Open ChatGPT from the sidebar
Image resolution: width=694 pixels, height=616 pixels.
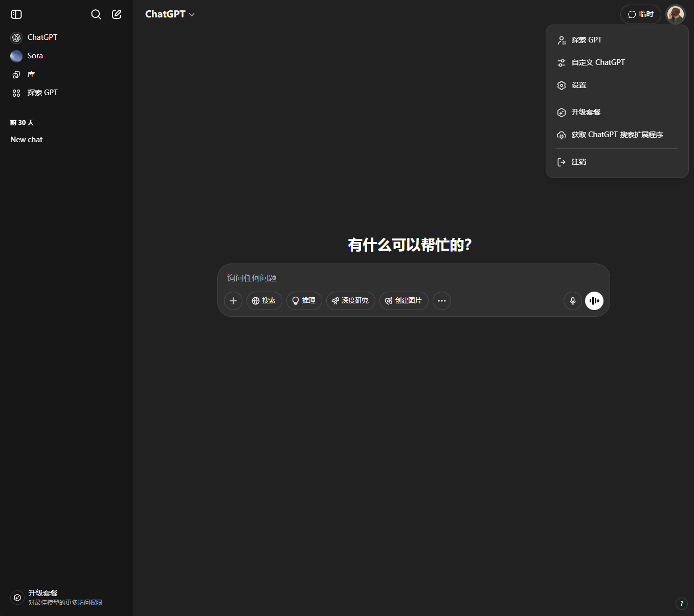point(66,37)
